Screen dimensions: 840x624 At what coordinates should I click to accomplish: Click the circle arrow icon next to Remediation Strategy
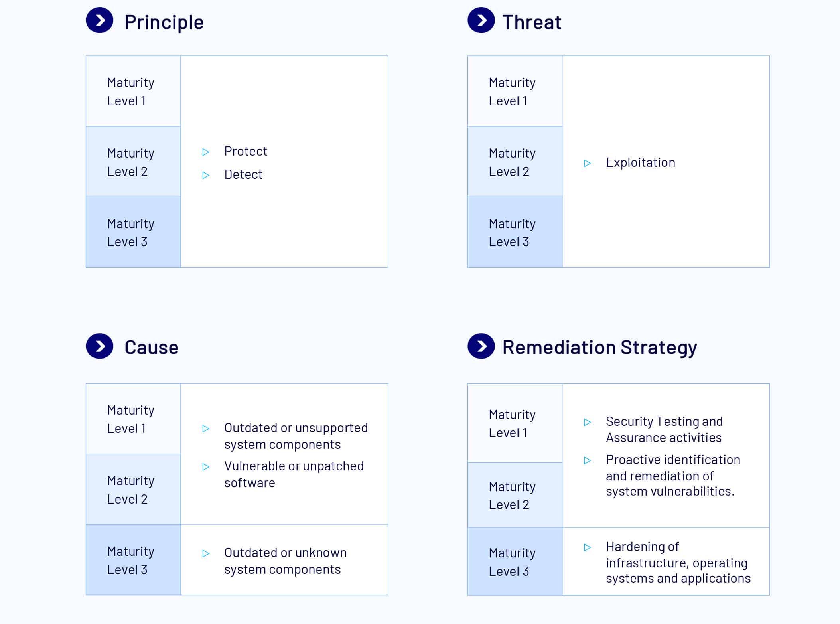click(x=481, y=346)
